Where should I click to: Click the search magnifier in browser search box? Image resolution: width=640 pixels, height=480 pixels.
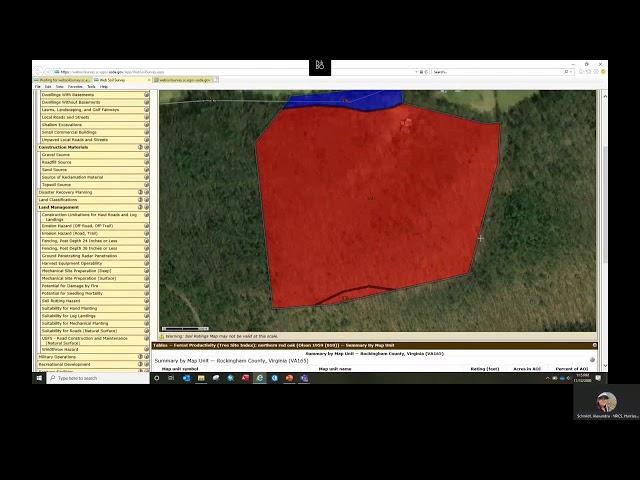pyautogui.click(x=566, y=72)
